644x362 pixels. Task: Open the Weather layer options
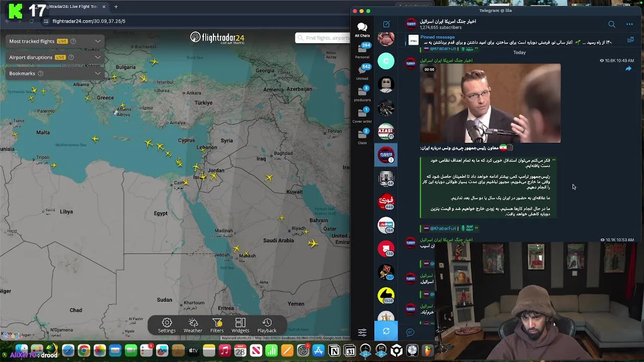click(193, 325)
